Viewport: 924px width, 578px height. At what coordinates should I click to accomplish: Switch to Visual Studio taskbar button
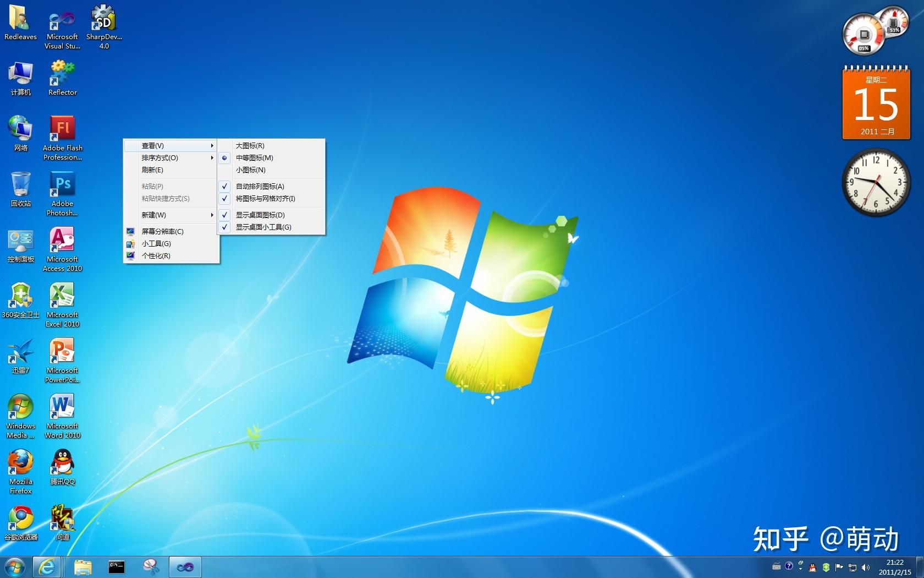[185, 567]
